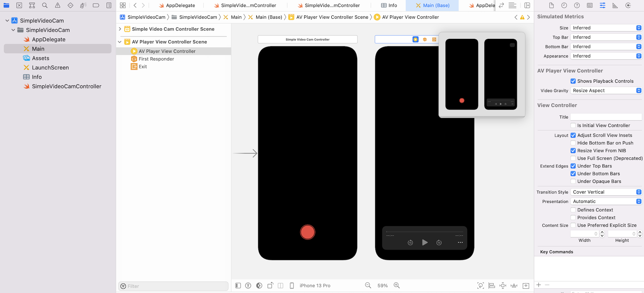Check Hide Bottom Bar on Push
This screenshot has height=293, width=644.
pos(573,143)
